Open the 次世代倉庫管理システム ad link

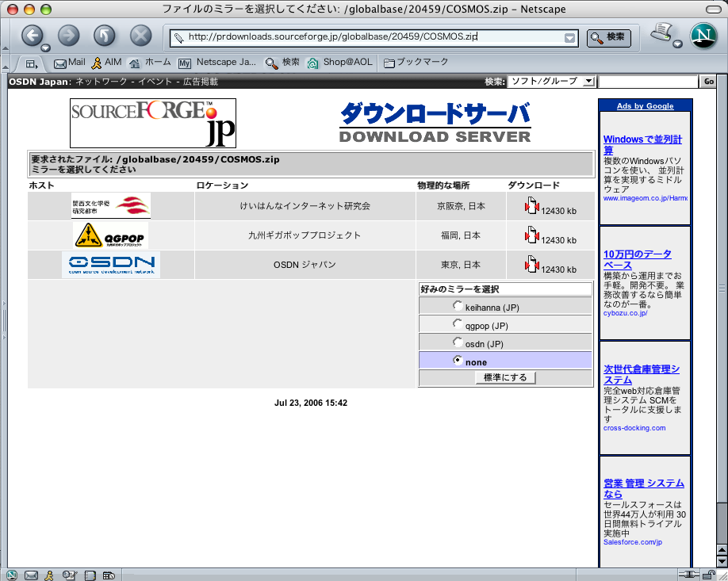click(642, 374)
